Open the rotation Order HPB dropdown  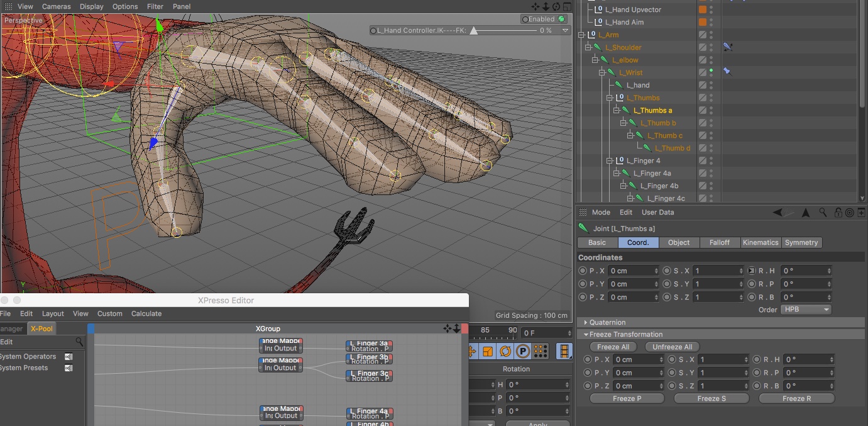click(x=805, y=310)
